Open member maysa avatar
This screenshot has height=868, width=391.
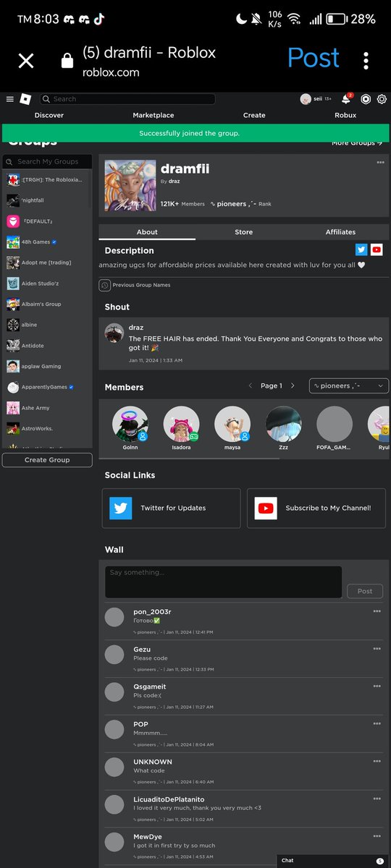[232, 424]
